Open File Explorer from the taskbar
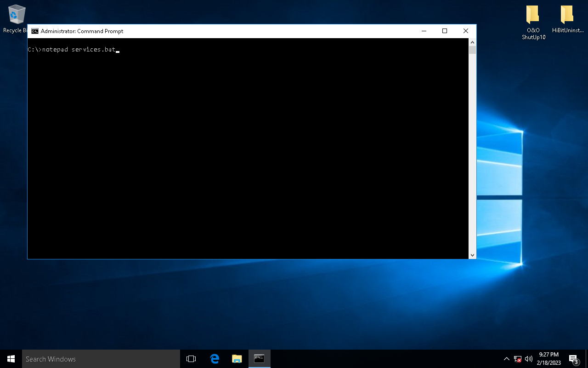The height and width of the screenshot is (368, 588). pos(237,359)
